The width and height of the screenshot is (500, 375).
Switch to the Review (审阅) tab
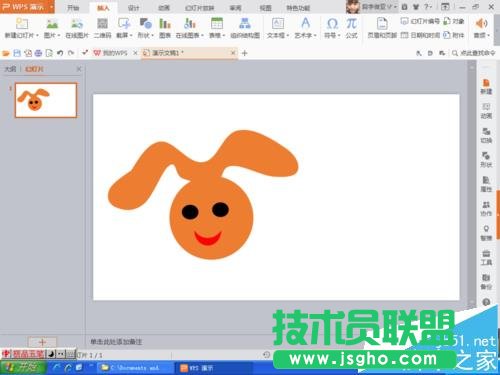point(235,8)
